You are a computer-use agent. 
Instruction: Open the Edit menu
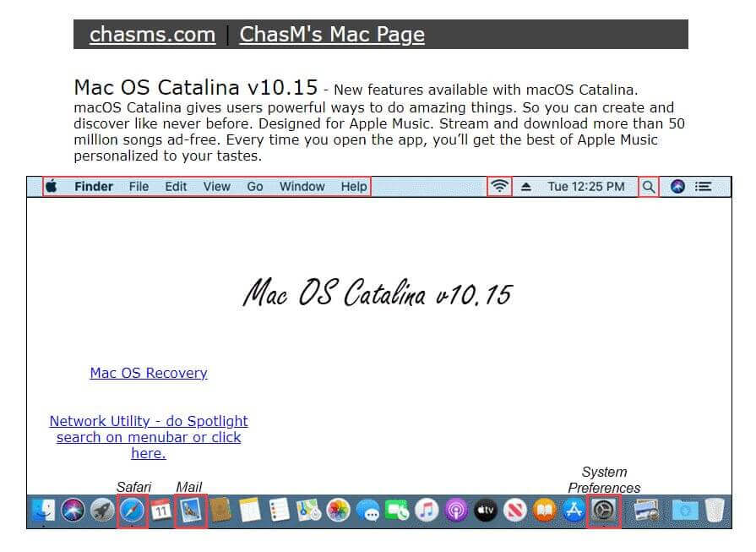click(x=176, y=186)
